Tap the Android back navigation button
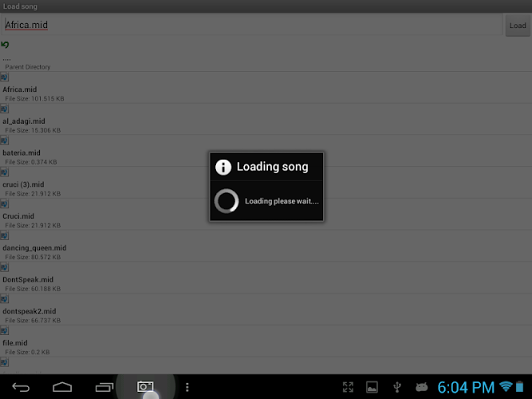 pos(21,387)
